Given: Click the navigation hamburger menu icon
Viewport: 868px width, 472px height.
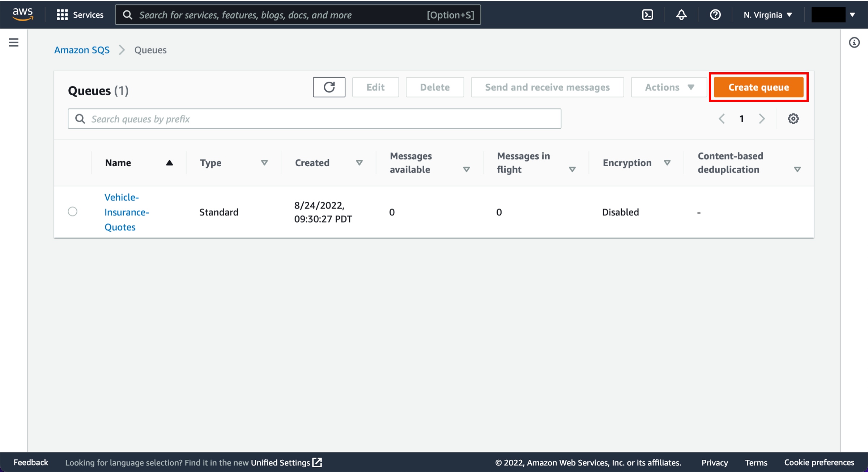Looking at the screenshot, I should point(13,42).
